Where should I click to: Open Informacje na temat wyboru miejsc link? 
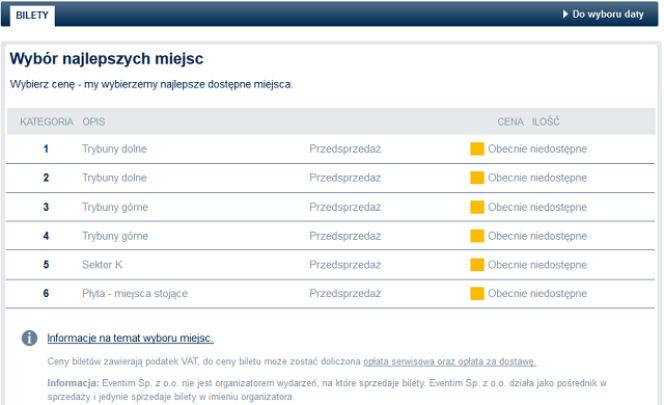130,338
